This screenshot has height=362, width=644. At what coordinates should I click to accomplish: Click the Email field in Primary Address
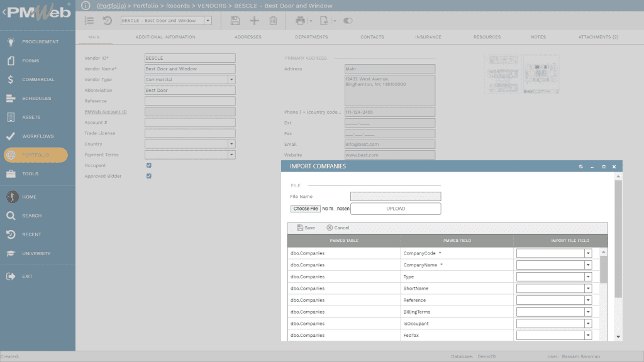coord(390,144)
